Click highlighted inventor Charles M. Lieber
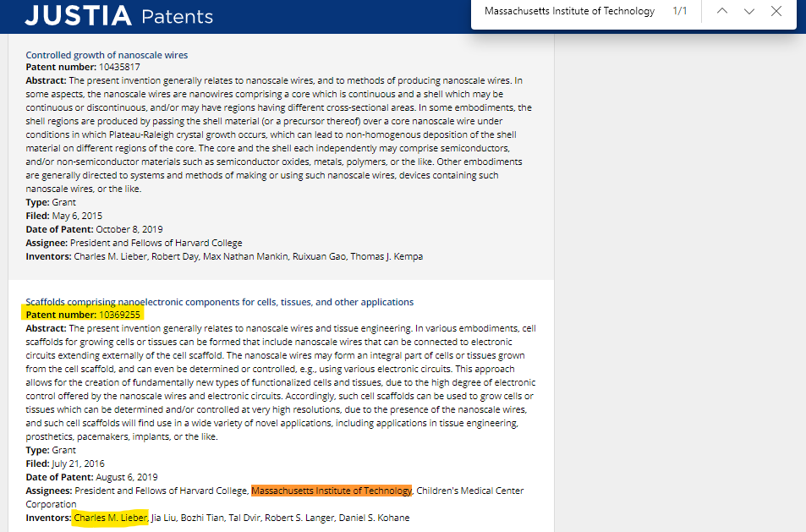 [x=111, y=518]
